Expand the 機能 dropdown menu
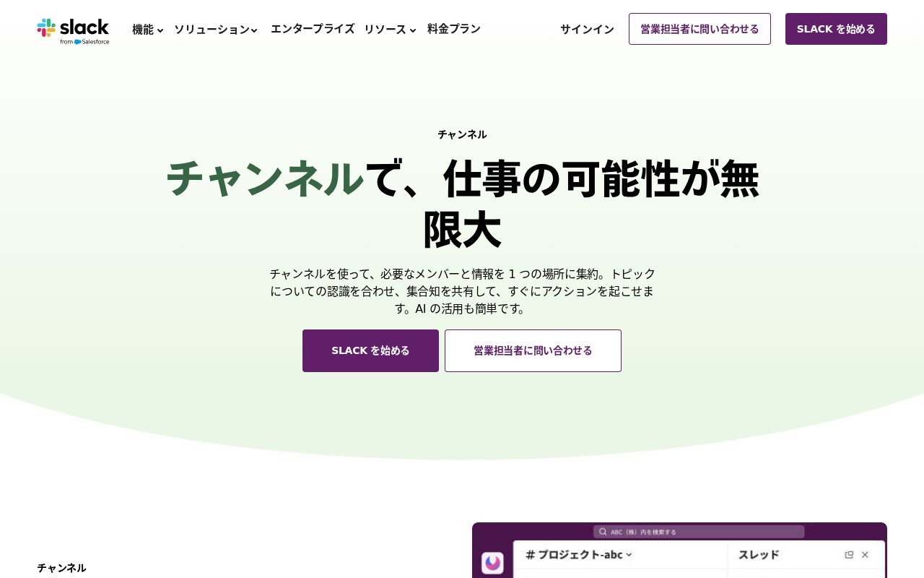Image resolution: width=924 pixels, height=578 pixels. click(x=148, y=30)
